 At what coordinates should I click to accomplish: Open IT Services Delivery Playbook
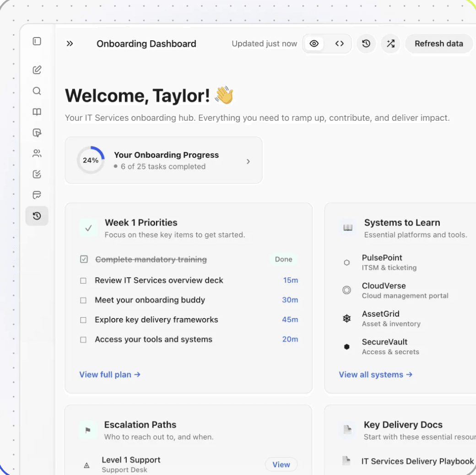click(417, 461)
